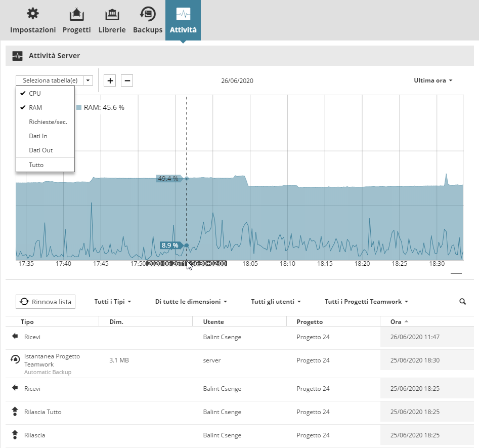Click the minus zoom-out chart button

127,80
